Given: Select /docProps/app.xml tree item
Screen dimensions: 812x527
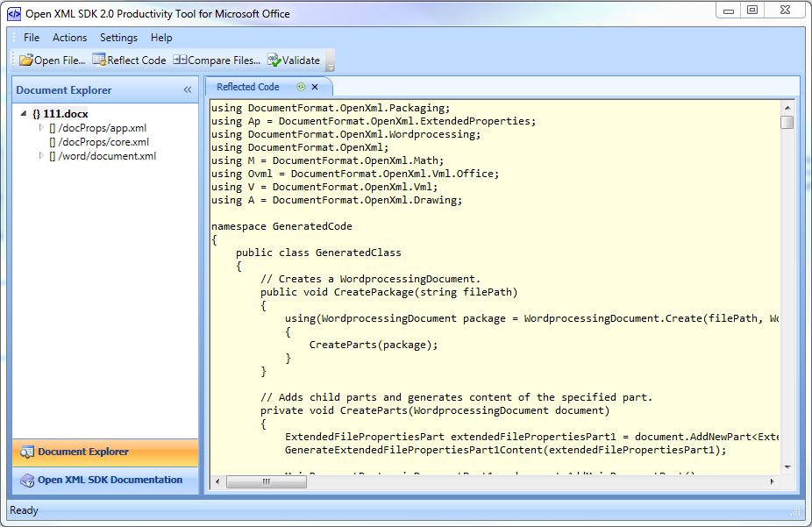Looking at the screenshot, I should coord(102,128).
